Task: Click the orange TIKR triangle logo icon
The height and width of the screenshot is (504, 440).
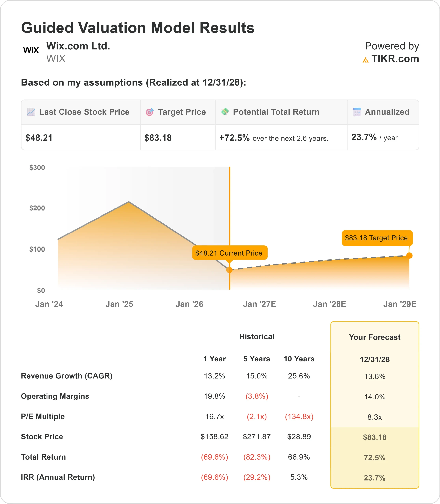Action: tap(366, 60)
